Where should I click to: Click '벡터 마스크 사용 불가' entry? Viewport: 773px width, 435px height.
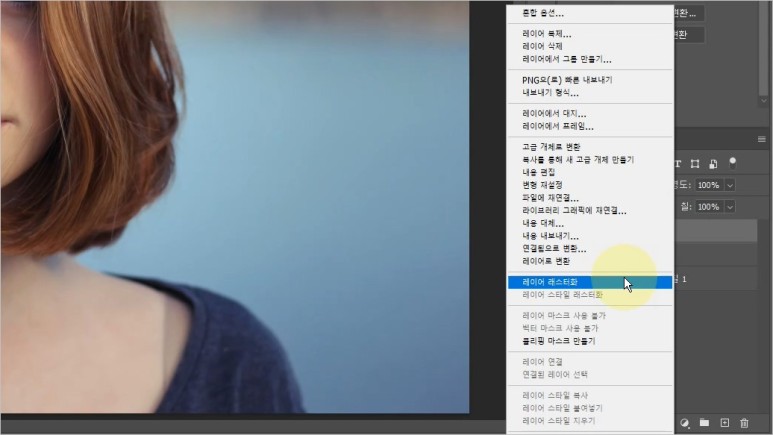coord(560,328)
